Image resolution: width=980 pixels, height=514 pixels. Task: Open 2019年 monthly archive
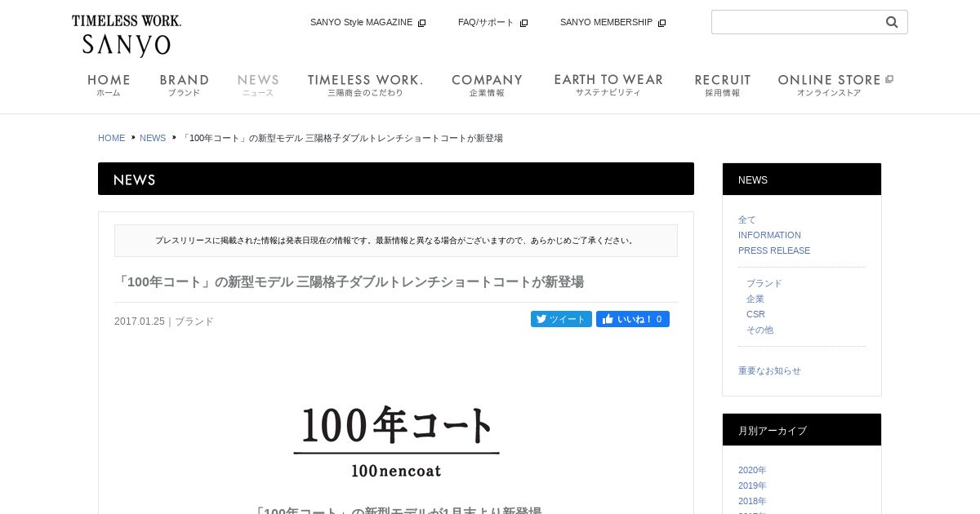coord(752,485)
